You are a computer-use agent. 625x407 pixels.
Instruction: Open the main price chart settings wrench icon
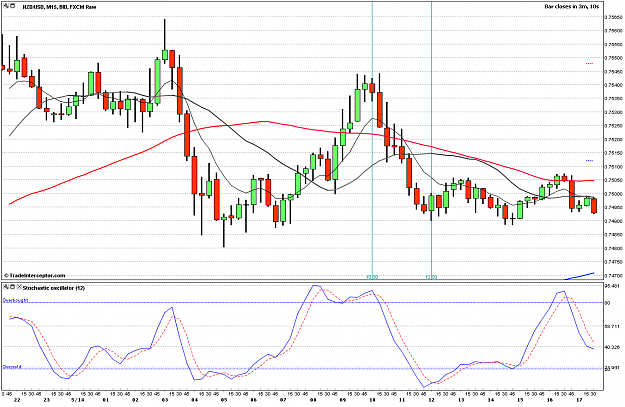pyautogui.click(x=6, y=6)
